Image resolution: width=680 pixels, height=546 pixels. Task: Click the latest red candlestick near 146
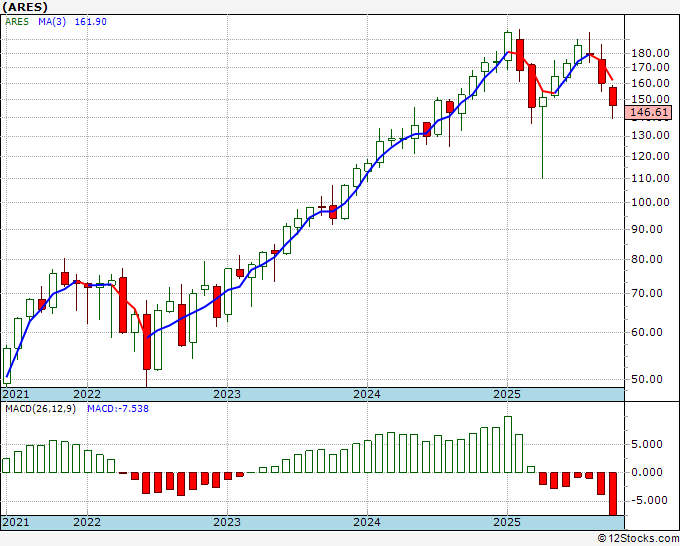613,96
